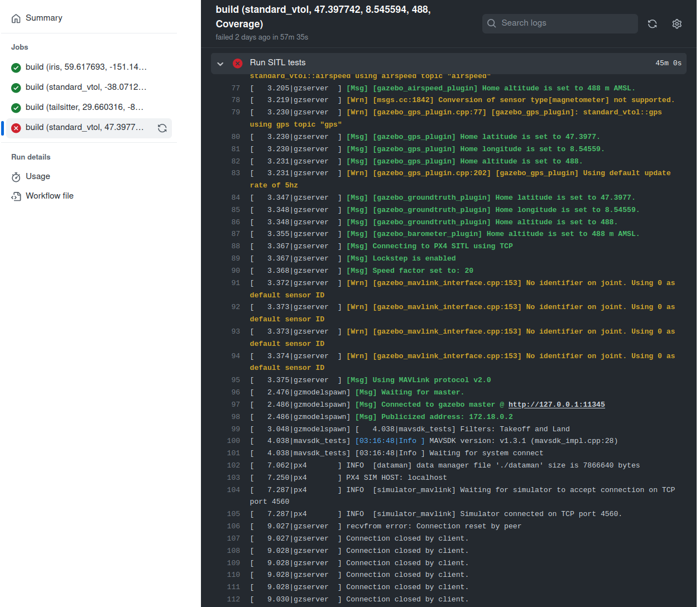The height and width of the screenshot is (607, 700).
Task: Click 'recvfrom error: Connection reset by peer' line
Action: tap(434, 526)
